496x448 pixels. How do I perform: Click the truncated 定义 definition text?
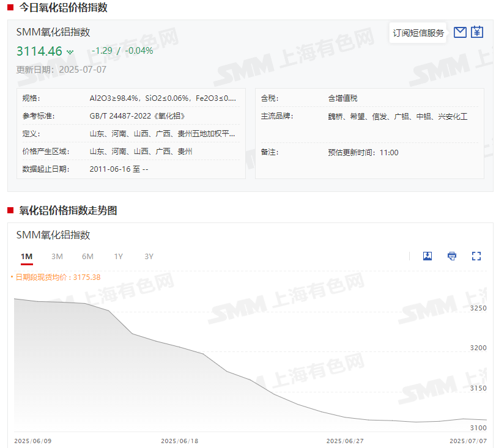pyautogui.click(x=162, y=133)
